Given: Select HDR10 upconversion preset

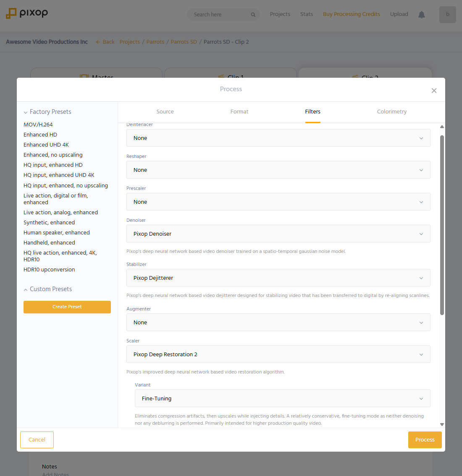Looking at the screenshot, I should [x=49, y=270].
